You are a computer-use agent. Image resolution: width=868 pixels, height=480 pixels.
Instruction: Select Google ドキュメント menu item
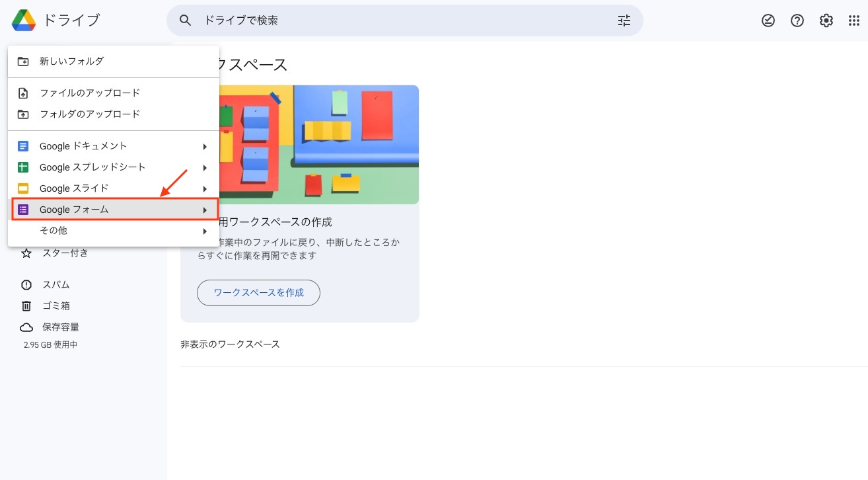[114, 146]
